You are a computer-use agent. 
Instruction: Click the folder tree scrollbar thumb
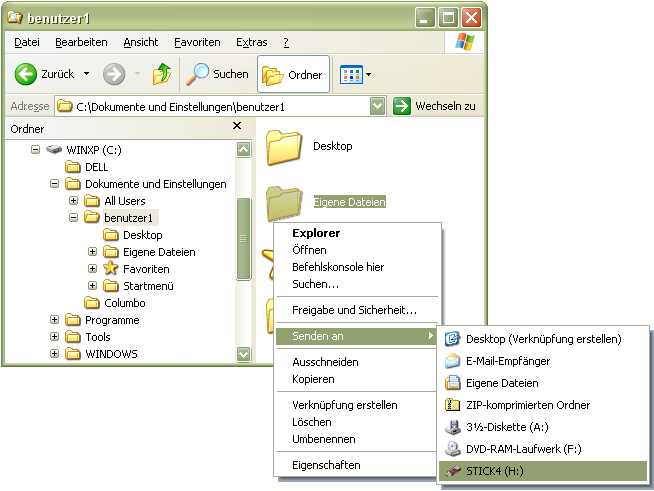coord(244,239)
